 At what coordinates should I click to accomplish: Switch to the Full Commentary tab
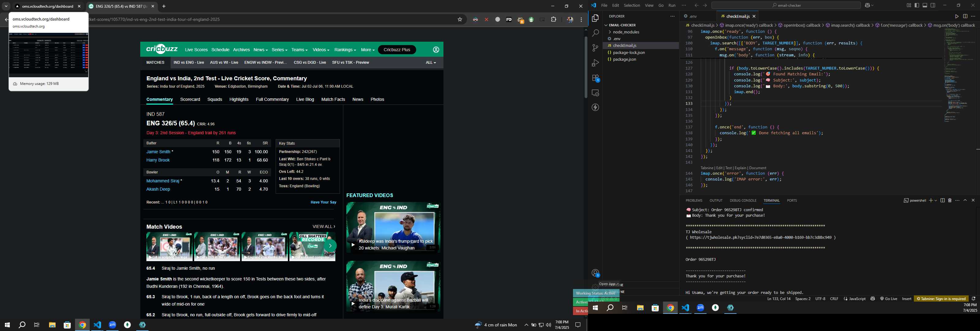coord(272,99)
